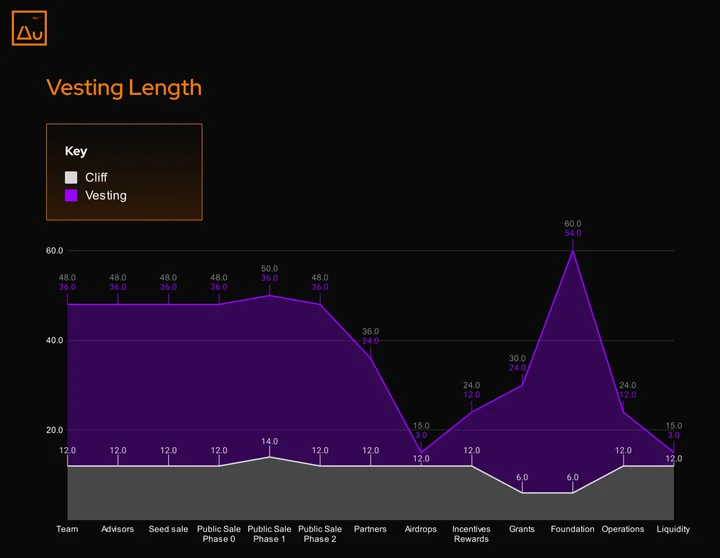Image resolution: width=720 pixels, height=558 pixels.
Task: Click the 6.0 cliff value above Foundation
Action: pyautogui.click(x=573, y=477)
